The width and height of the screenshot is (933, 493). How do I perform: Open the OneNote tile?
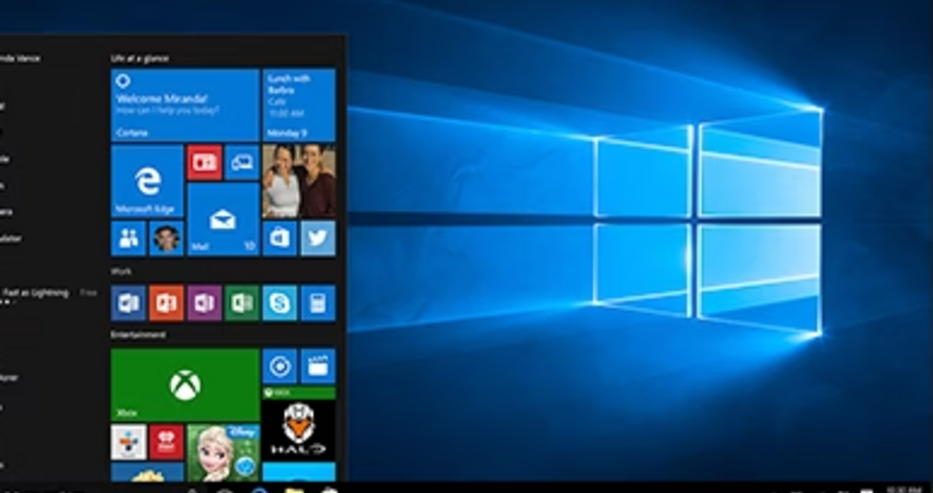click(204, 302)
